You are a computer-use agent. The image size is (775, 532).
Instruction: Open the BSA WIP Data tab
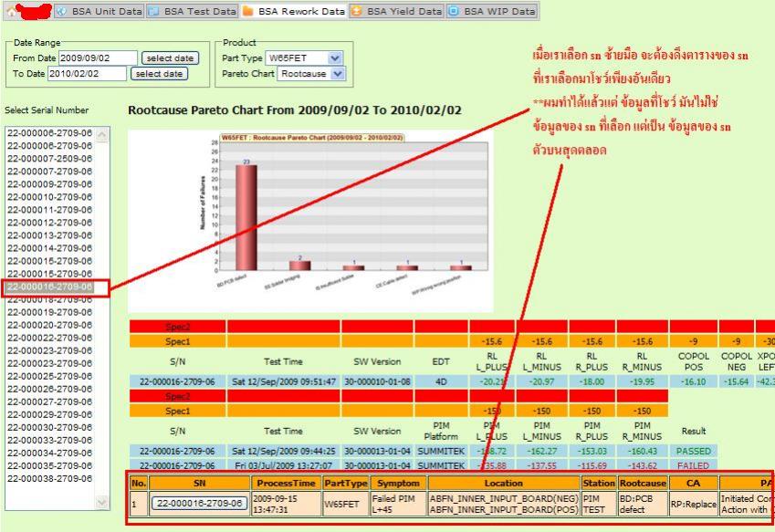(492, 11)
